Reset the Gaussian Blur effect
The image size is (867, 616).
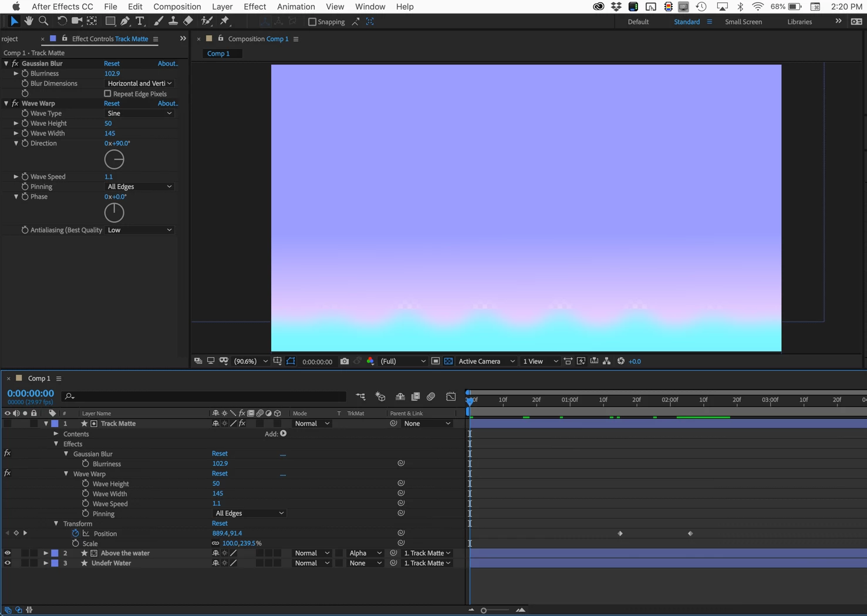(x=112, y=63)
